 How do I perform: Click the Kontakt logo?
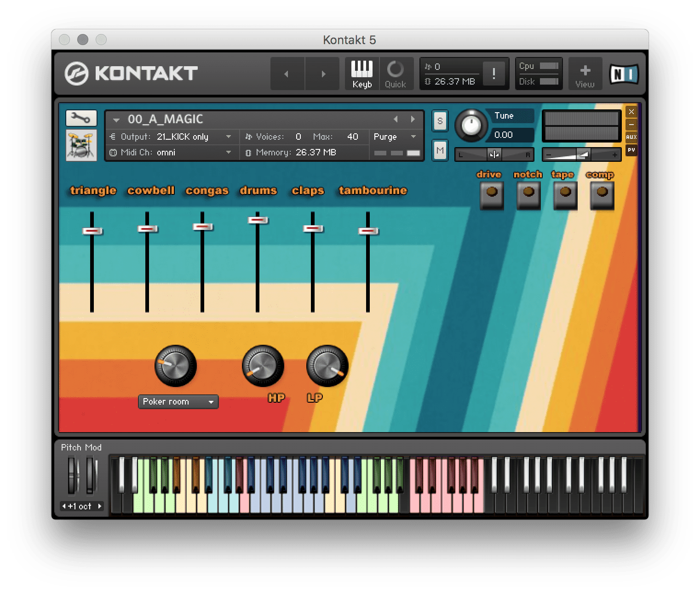[132, 74]
